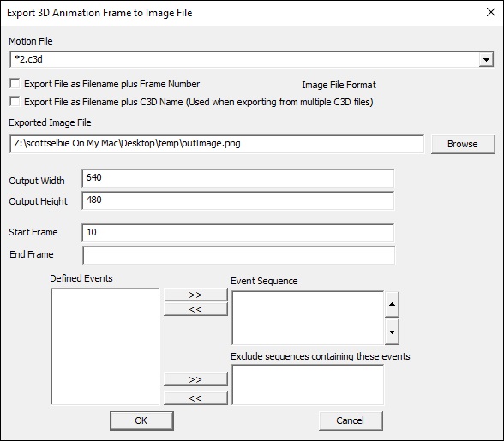Open the Motion File dropdown arrow
The image size is (504, 441).
[x=486, y=59]
